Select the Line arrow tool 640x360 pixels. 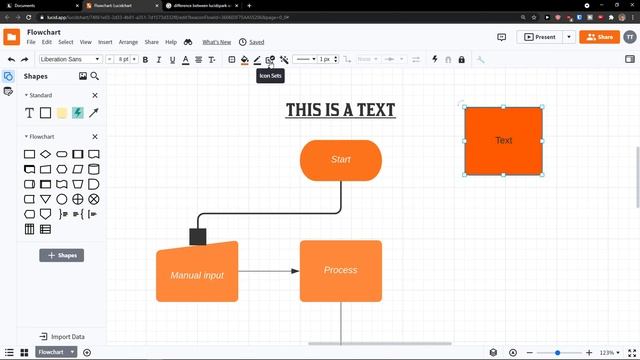point(94,113)
